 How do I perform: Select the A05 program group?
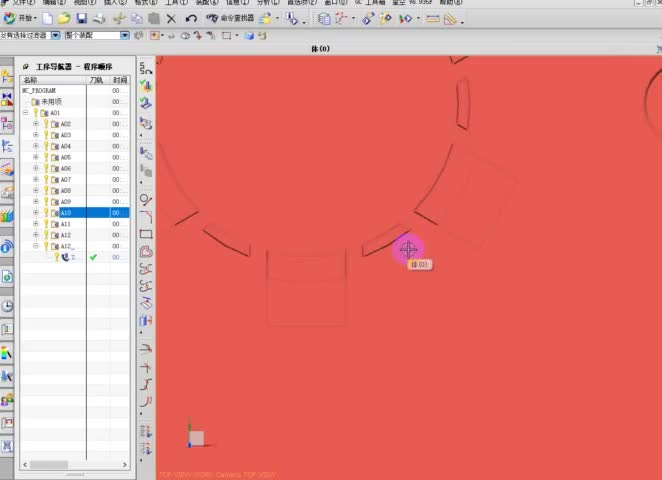[x=66, y=157]
